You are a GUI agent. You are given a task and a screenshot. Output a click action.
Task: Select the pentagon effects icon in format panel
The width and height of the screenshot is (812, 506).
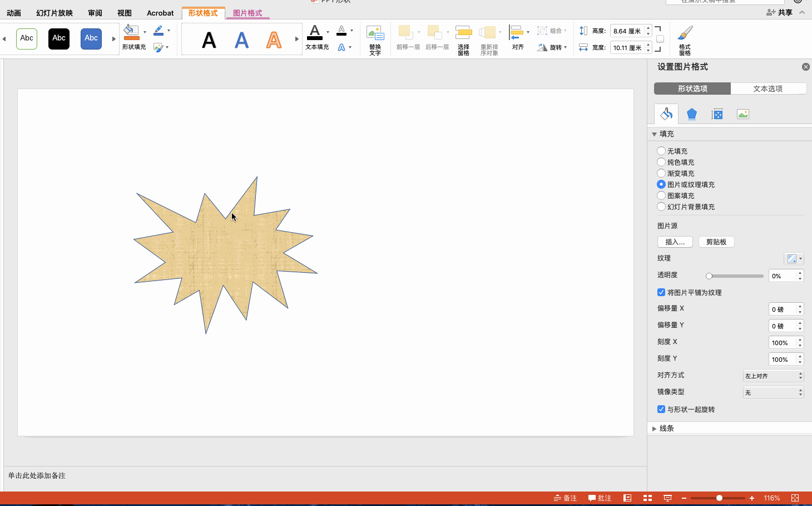click(691, 114)
